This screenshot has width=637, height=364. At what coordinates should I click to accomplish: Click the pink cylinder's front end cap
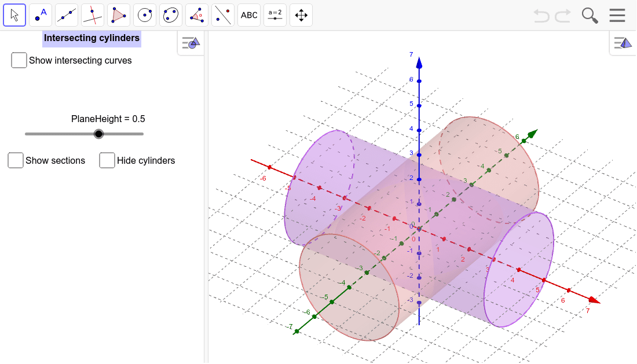(349, 287)
